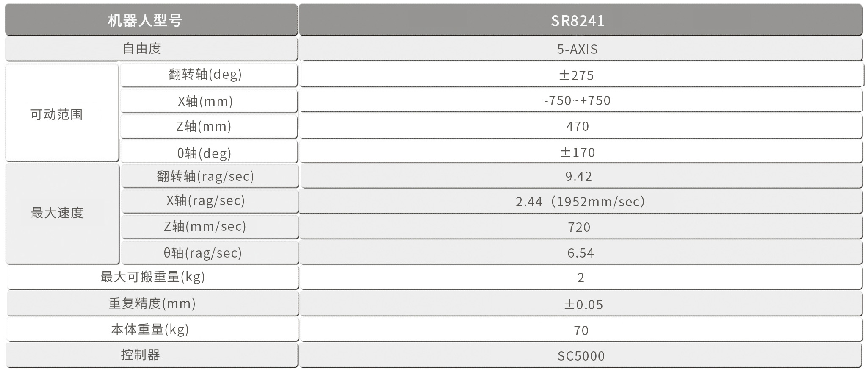This screenshot has height=372, width=868.
Task: Select the 最大速度 group cell
Action: (x=57, y=213)
